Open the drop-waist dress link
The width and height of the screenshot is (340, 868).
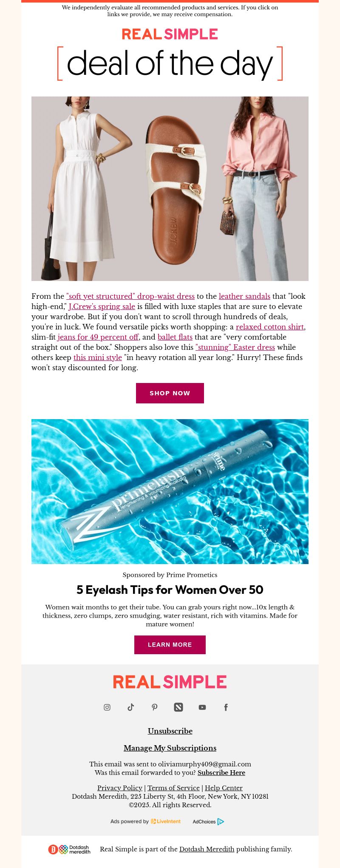130,296
